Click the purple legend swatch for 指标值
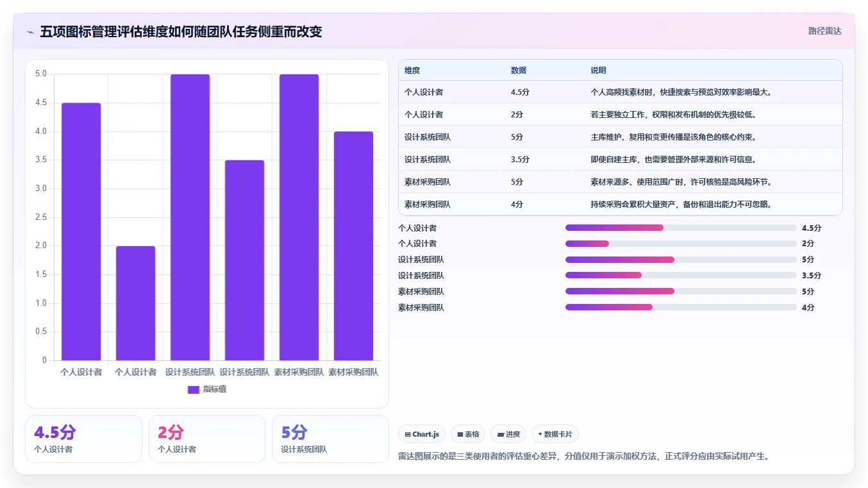 click(x=194, y=389)
